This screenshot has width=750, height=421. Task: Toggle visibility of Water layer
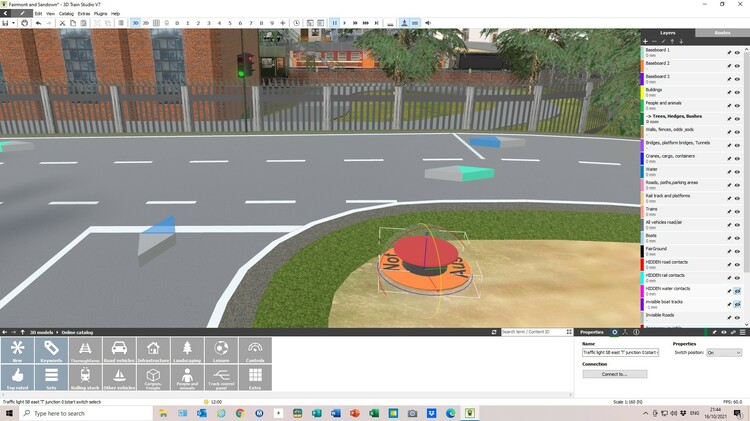pos(737,172)
